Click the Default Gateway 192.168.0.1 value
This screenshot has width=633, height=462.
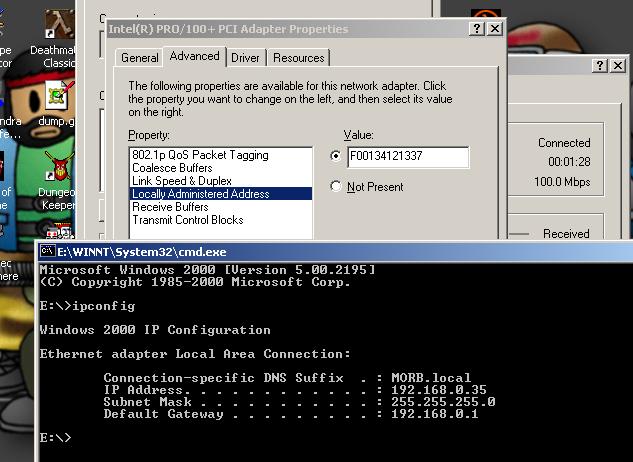click(x=435, y=414)
